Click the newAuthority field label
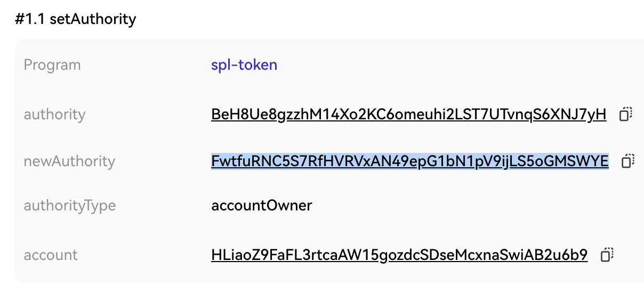 click(69, 161)
